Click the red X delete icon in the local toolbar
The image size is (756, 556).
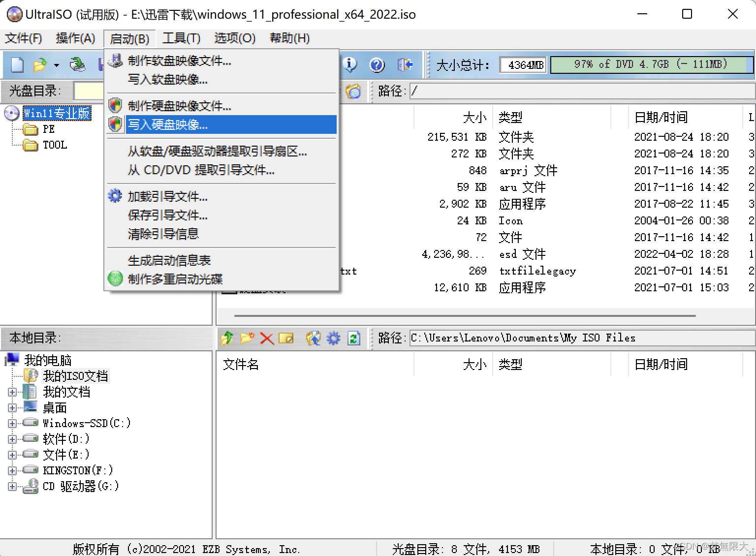click(267, 338)
